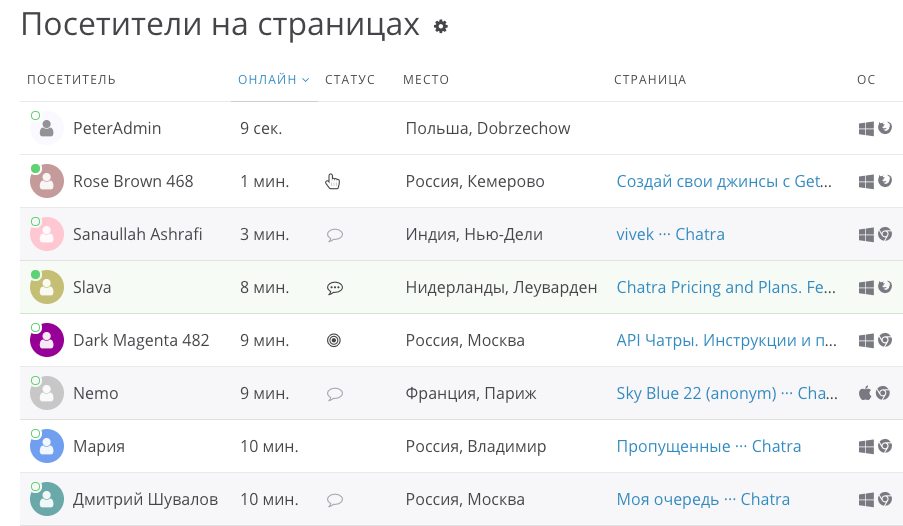Click Dark Magenta 482 purple avatar
Image resolution: width=903 pixels, height=526 pixels.
pyautogui.click(x=47, y=341)
